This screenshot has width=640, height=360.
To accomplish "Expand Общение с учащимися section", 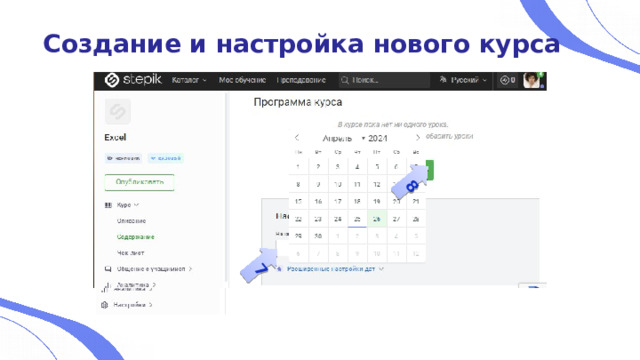I will click(x=154, y=269).
